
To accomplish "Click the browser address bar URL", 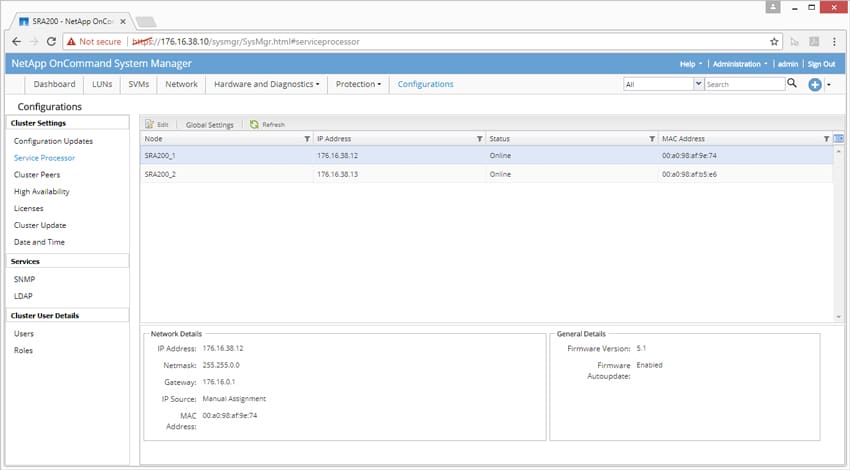I will [246, 42].
